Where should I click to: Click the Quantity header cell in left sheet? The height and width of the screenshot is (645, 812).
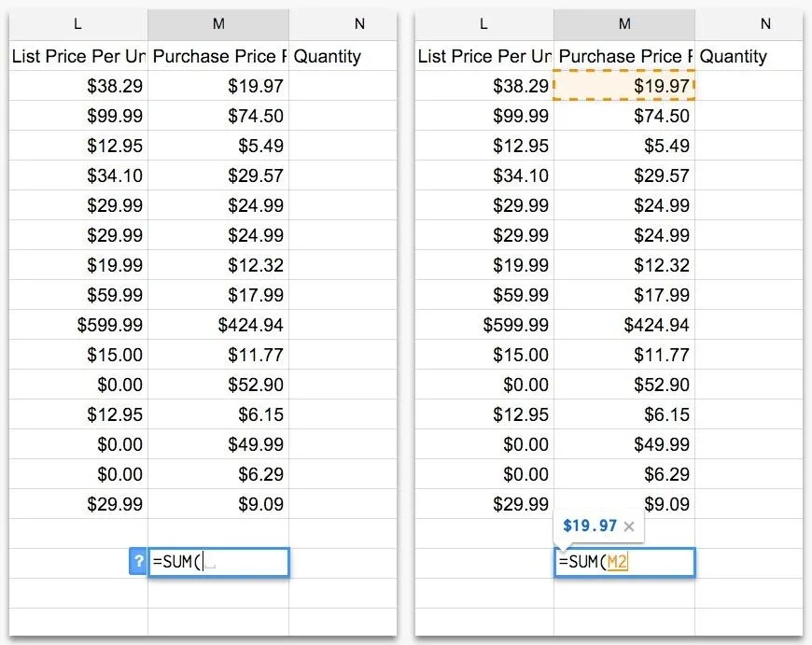click(x=343, y=56)
